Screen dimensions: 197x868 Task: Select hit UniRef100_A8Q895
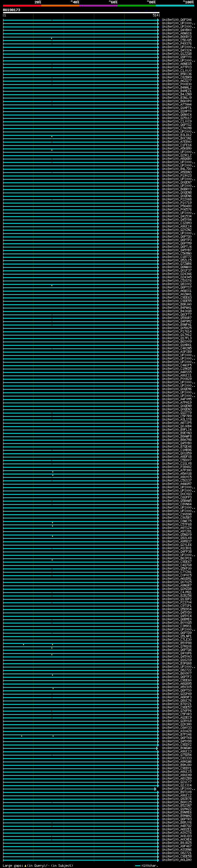click(x=177, y=684)
